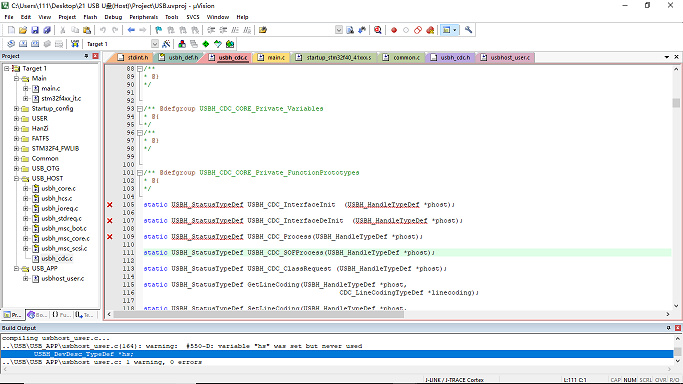Image resolution: width=683 pixels, height=384 pixels.
Task: Create a new file from the toolbar
Action: point(11,30)
